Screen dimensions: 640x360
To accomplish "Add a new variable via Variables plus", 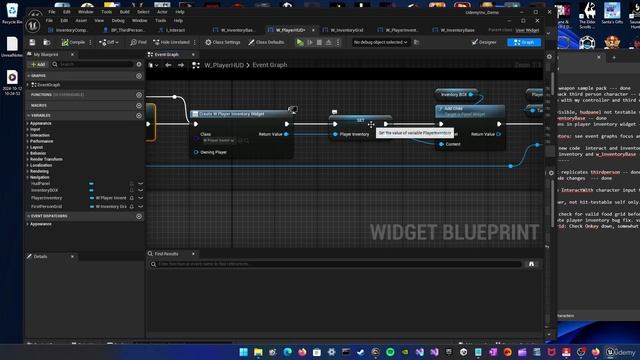I will point(139,116).
